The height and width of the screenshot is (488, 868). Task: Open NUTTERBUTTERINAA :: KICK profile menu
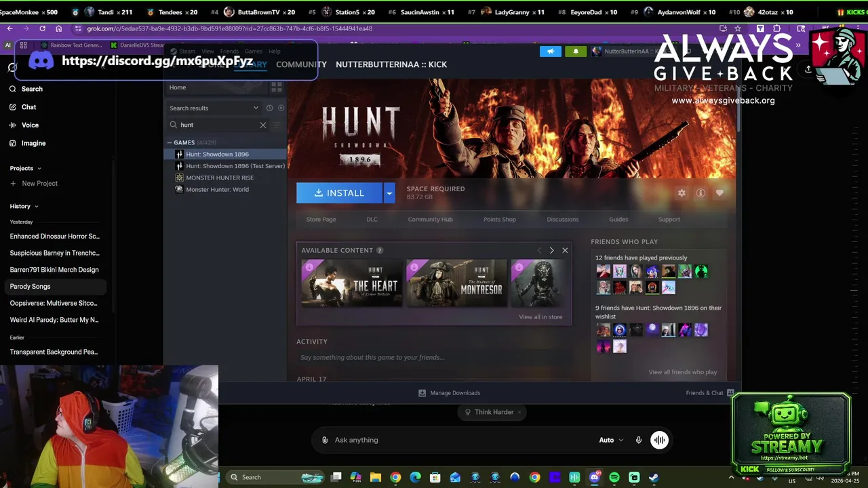[391, 64]
